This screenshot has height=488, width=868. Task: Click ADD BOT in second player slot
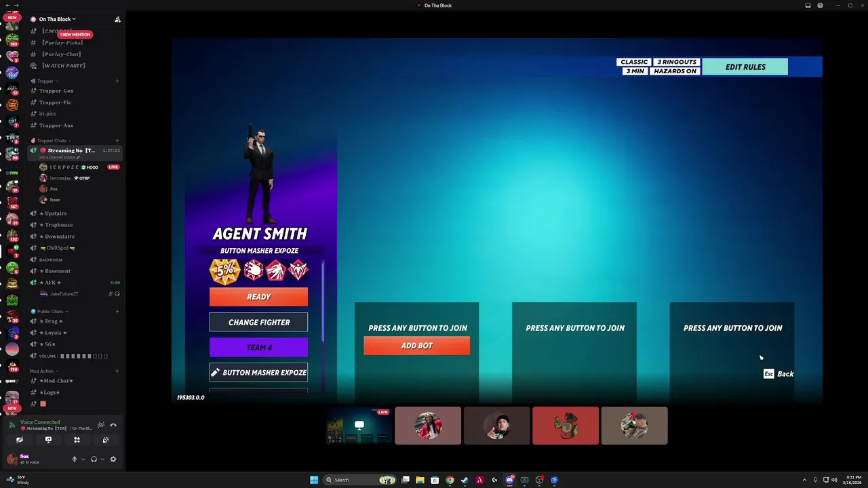point(416,346)
